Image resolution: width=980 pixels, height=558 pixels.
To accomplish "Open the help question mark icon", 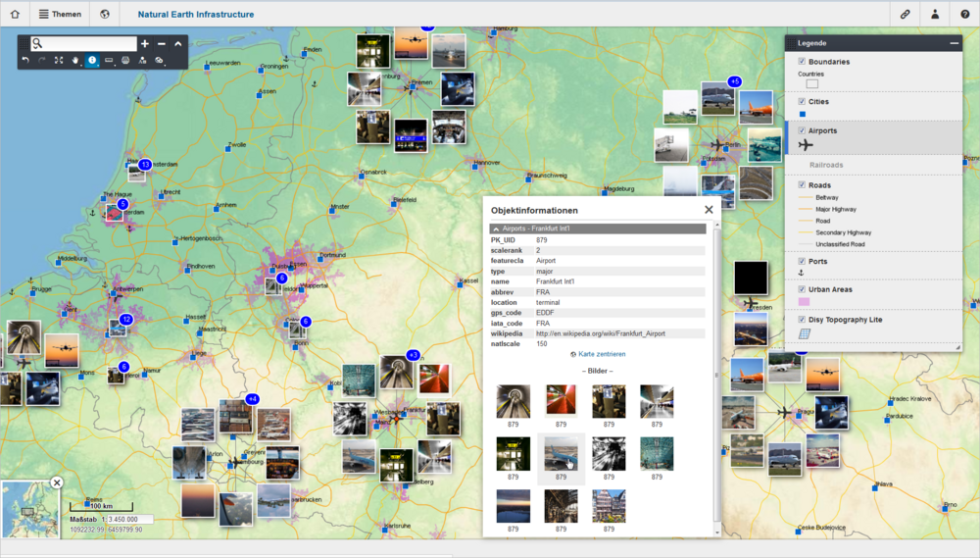I will pyautogui.click(x=964, y=15).
